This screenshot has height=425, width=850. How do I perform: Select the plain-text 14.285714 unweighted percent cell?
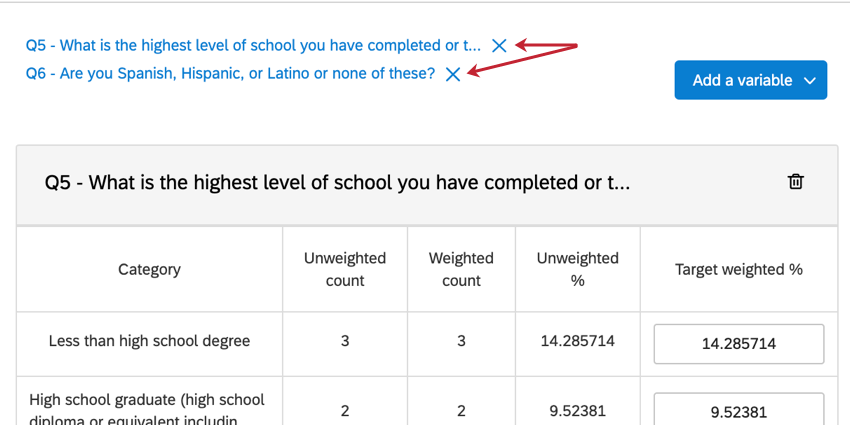pyautogui.click(x=577, y=341)
